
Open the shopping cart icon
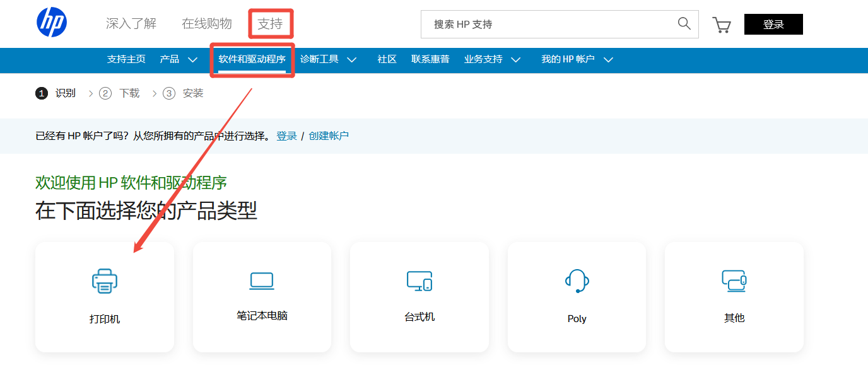[x=722, y=25]
